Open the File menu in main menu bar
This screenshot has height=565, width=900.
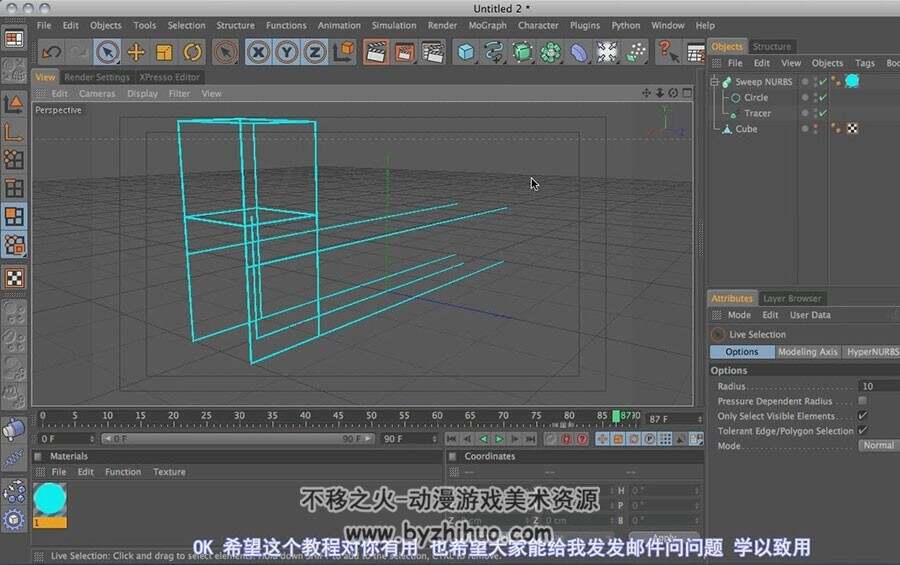pos(44,25)
